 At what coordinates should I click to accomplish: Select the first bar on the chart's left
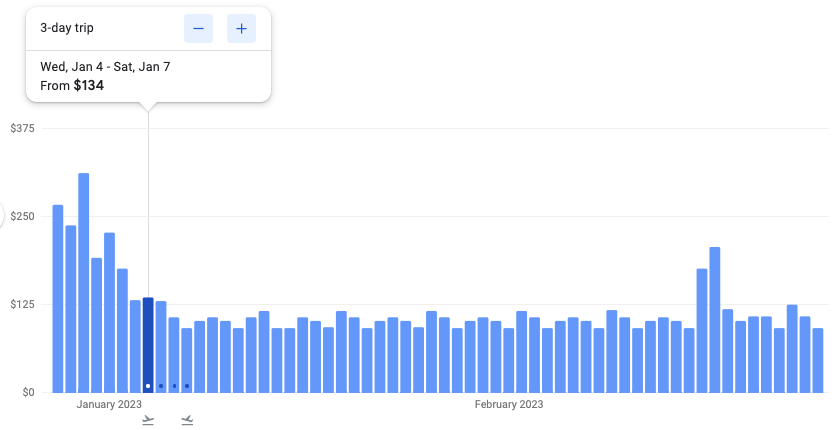(58, 298)
